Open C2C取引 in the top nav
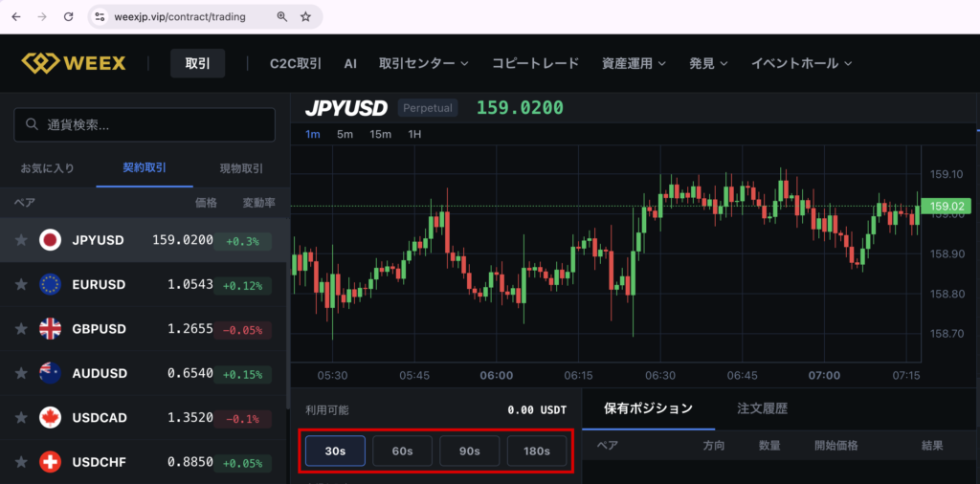 pos(296,64)
